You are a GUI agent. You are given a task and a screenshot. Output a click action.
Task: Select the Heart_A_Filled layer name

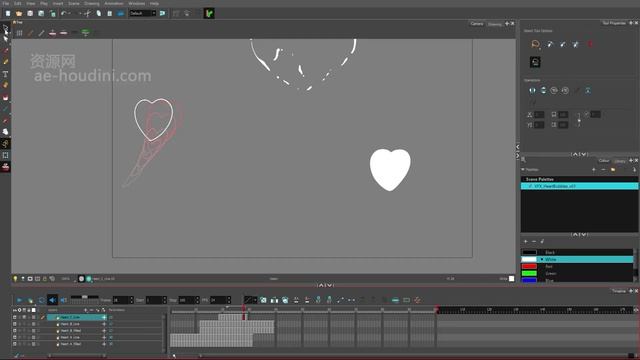coord(71,344)
